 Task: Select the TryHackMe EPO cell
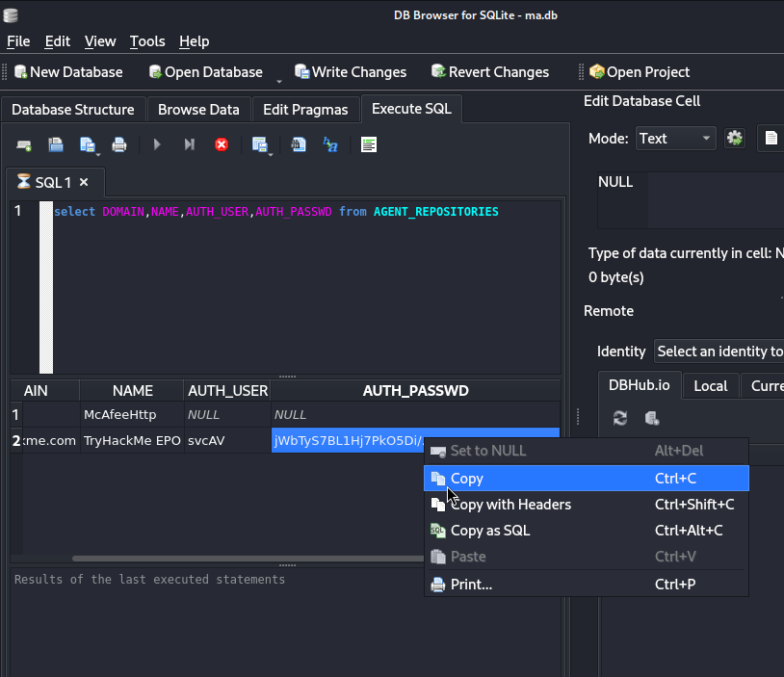coord(132,440)
